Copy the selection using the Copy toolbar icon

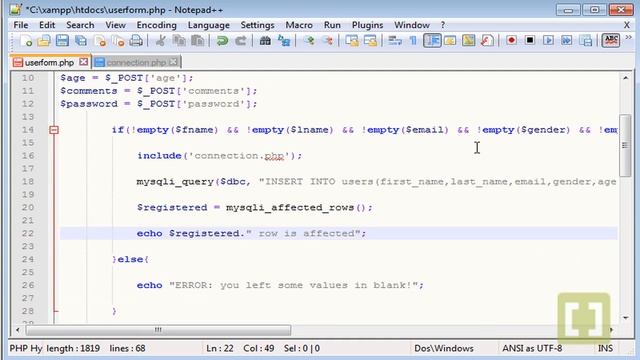(x=179, y=41)
